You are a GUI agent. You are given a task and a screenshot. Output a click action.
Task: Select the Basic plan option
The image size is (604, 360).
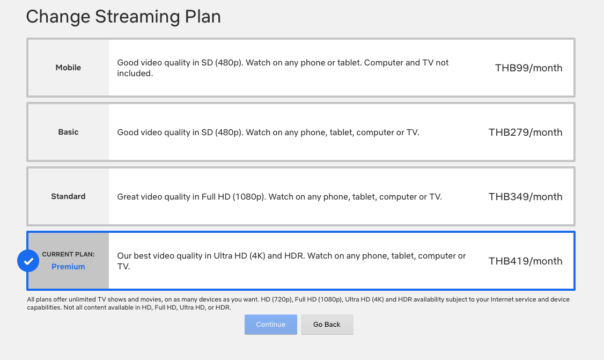coord(301,132)
